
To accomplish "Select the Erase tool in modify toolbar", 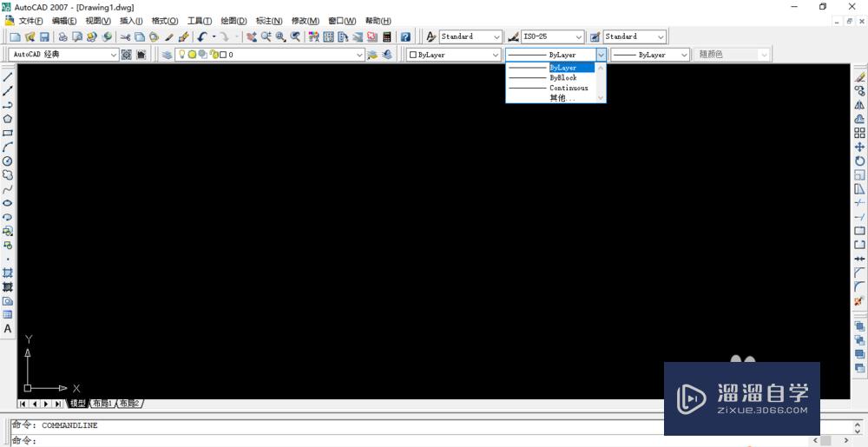I will coord(859,77).
